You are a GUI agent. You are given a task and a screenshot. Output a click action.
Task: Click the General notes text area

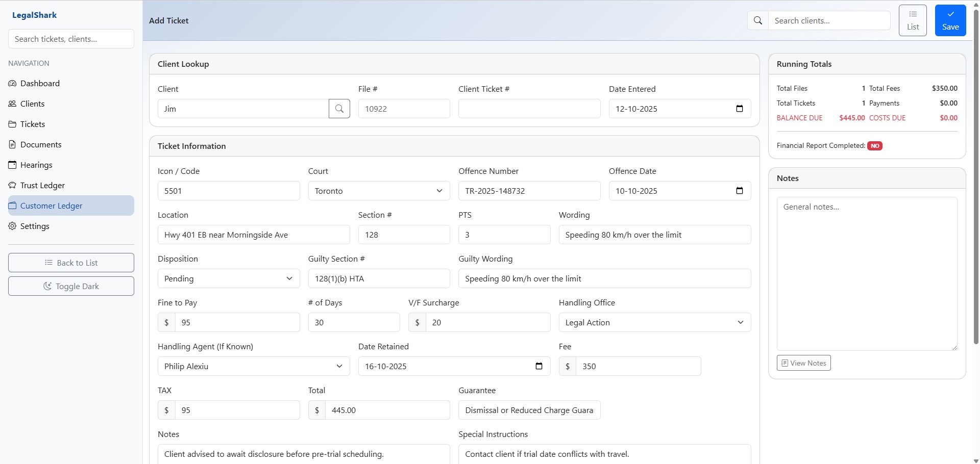click(866, 273)
